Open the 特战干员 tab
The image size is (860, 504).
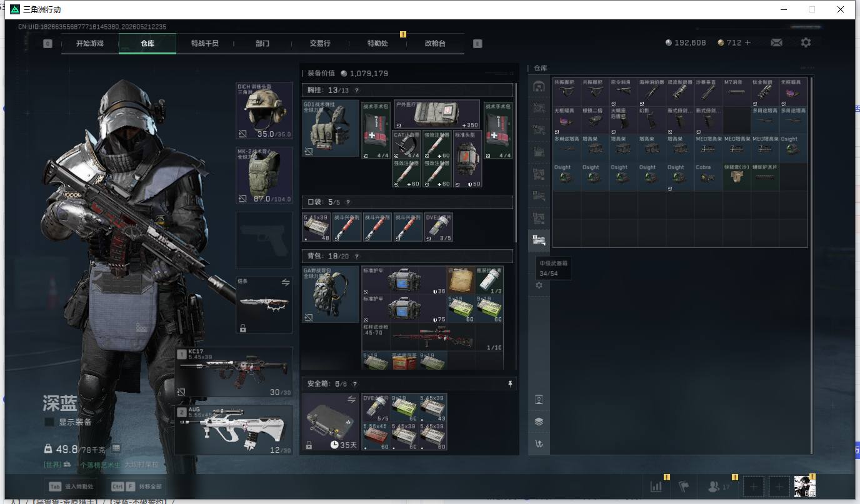tap(205, 44)
